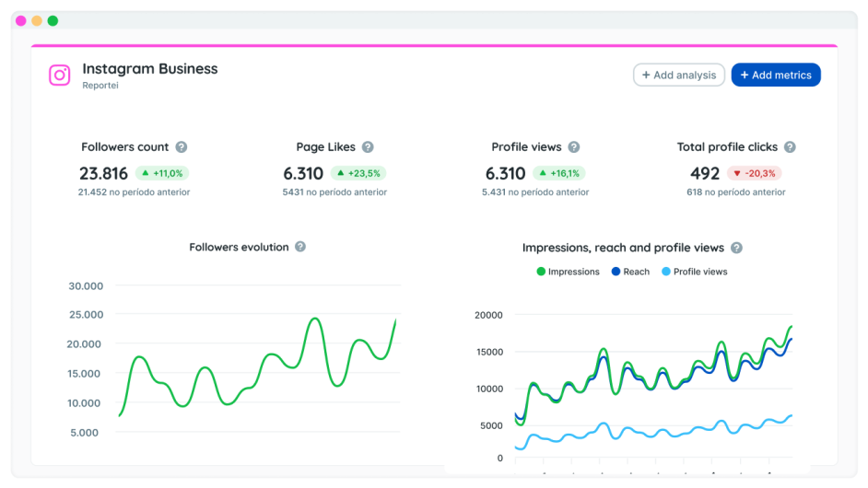
Task: Click help icon next to Profile views
Action: tap(574, 147)
